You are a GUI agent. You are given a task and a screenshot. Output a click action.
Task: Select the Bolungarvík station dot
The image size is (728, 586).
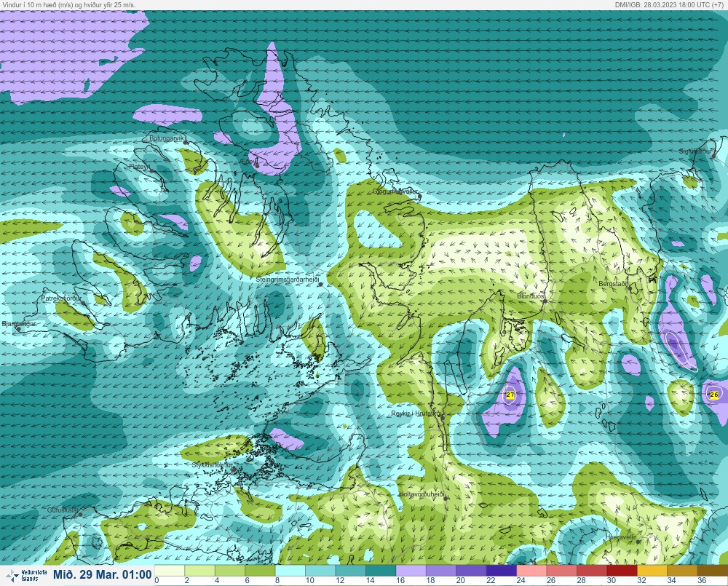click(186, 143)
